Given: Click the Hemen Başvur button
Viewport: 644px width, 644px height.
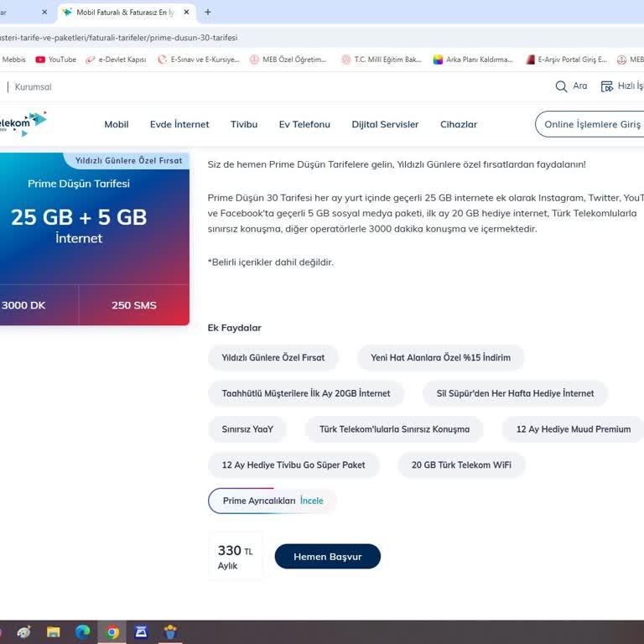Looking at the screenshot, I should coord(328,557).
